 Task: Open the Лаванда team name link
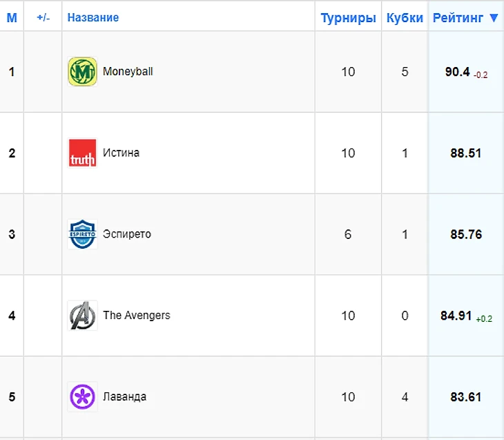tap(124, 397)
